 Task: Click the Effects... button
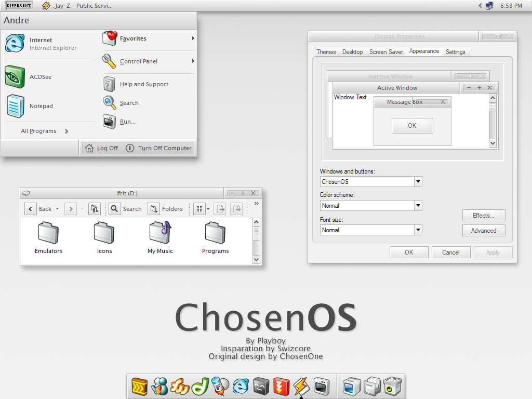484,216
